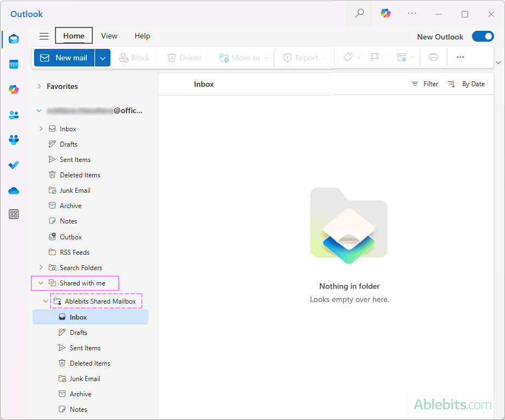Viewport: 505px width, 420px height.
Task: Expand the Search Folders chevron
Action: click(x=41, y=267)
